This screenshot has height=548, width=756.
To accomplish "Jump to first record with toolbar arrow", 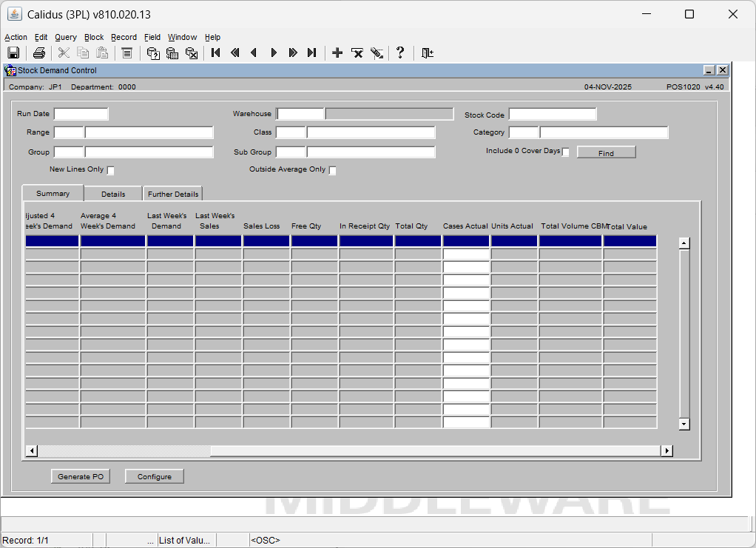I will 216,53.
